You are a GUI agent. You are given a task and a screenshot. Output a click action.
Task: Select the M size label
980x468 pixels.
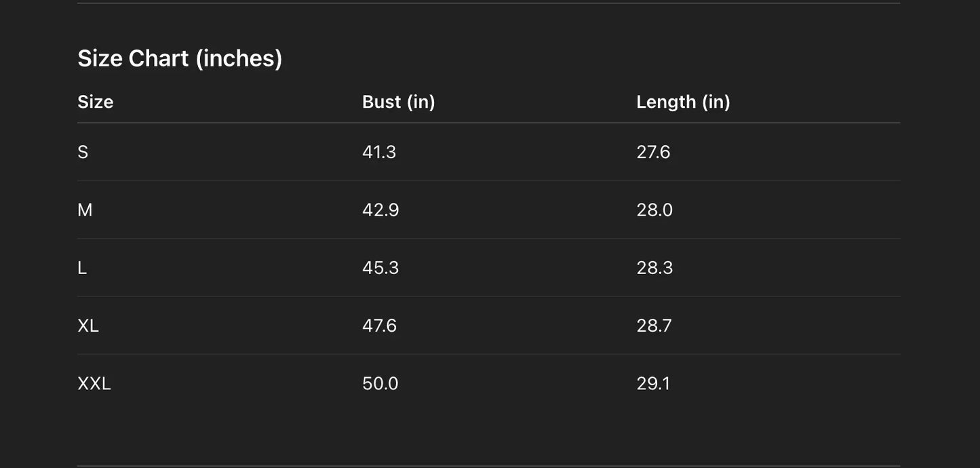tap(85, 210)
